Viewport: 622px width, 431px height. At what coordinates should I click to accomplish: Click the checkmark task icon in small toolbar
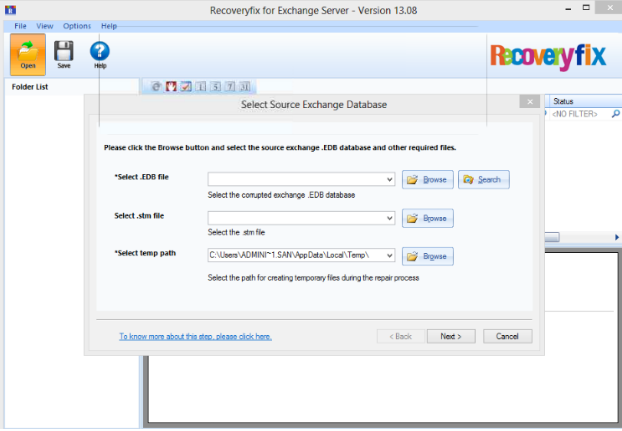[186, 86]
